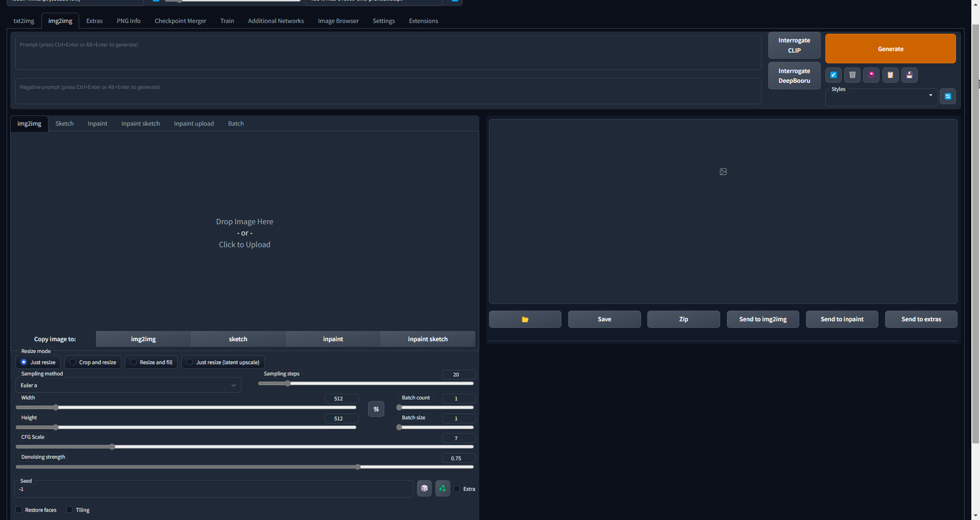980x520 pixels.
Task: Click the blue arrow read-last-prompt icon
Action: [834, 75]
